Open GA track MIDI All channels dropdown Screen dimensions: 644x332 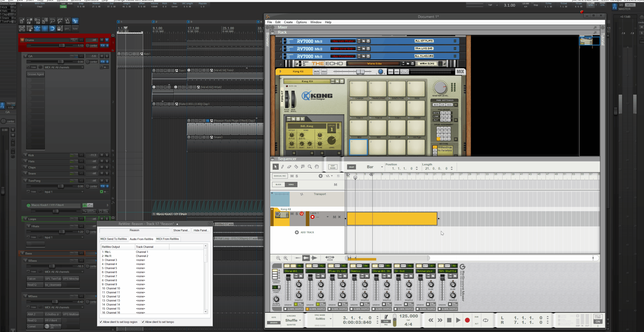tap(64, 67)
